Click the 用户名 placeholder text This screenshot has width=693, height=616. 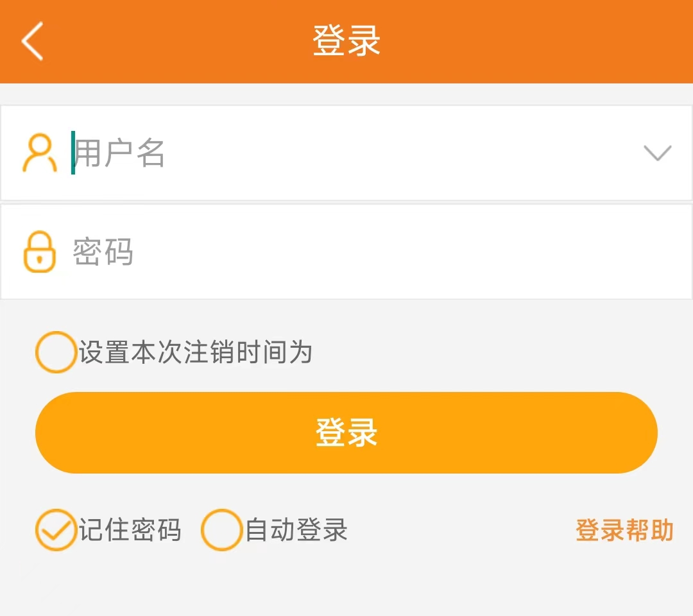click(120, 153)
